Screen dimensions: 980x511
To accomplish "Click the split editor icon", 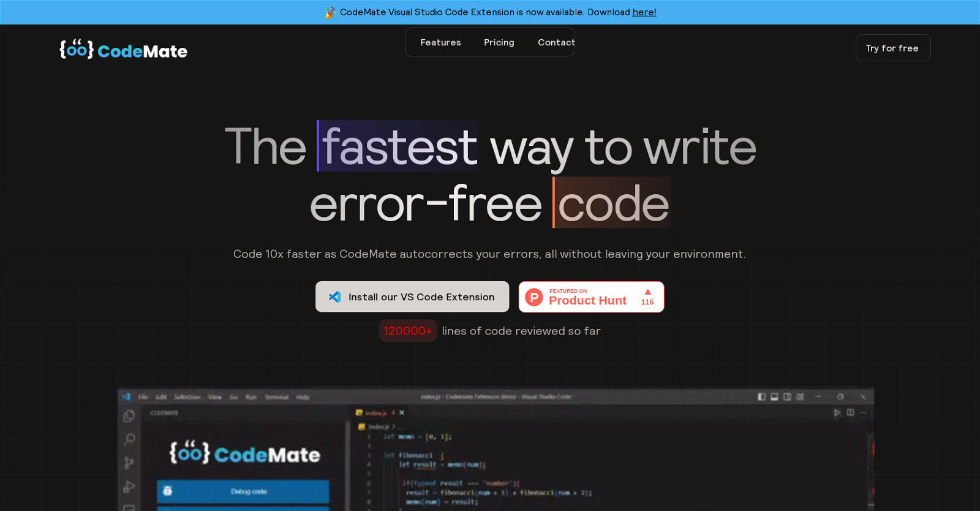I will pyautogui.click(x=850, y=413).
